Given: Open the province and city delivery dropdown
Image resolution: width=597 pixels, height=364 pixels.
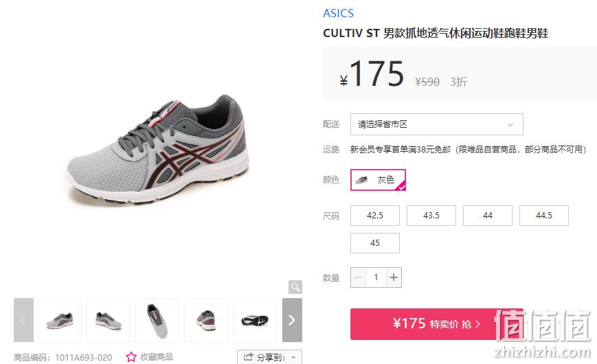Looking at the screenshot, I should pos(437,124).
